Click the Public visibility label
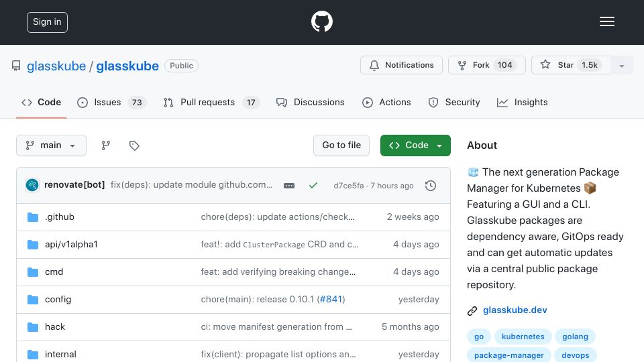Screen dimensions: 644x362 (x=181, y=66)
